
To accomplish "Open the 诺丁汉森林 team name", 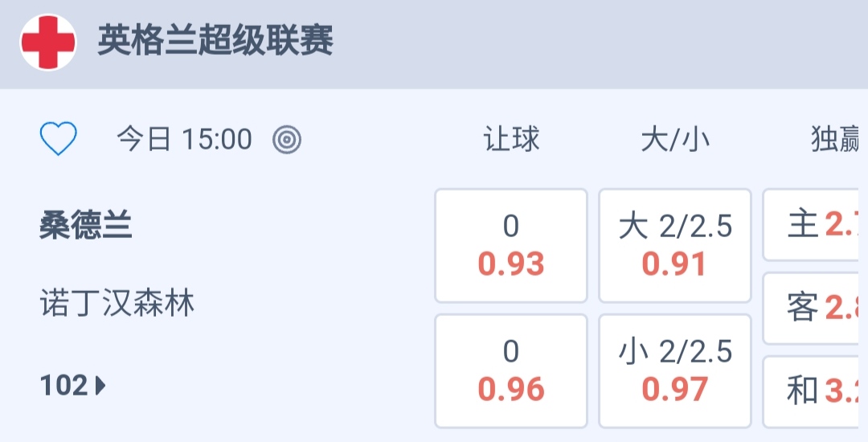I will point(117,304).
